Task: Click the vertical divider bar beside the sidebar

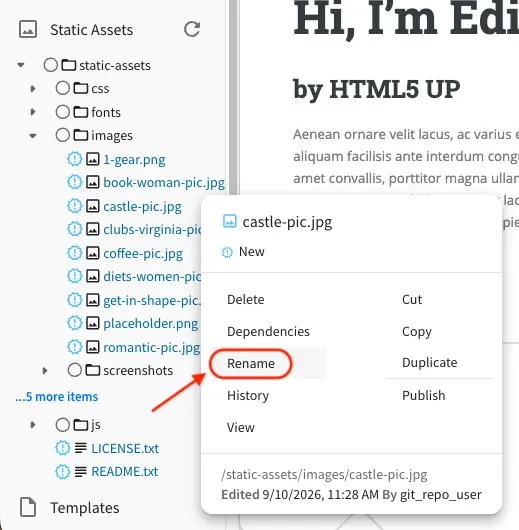Action: coord(233,98)
